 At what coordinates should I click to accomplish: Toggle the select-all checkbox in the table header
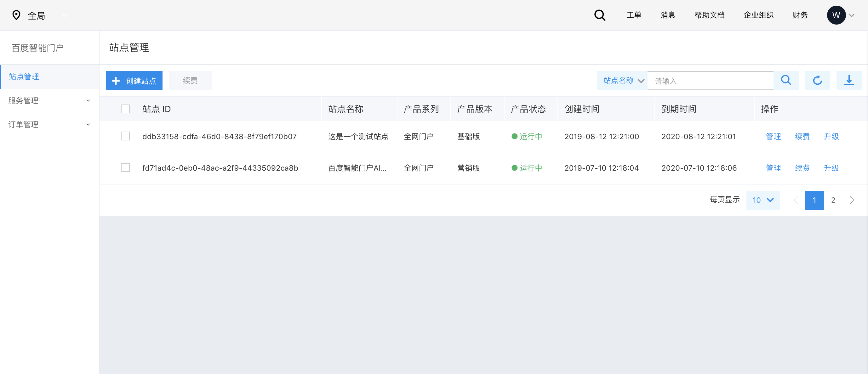(125, 109)
